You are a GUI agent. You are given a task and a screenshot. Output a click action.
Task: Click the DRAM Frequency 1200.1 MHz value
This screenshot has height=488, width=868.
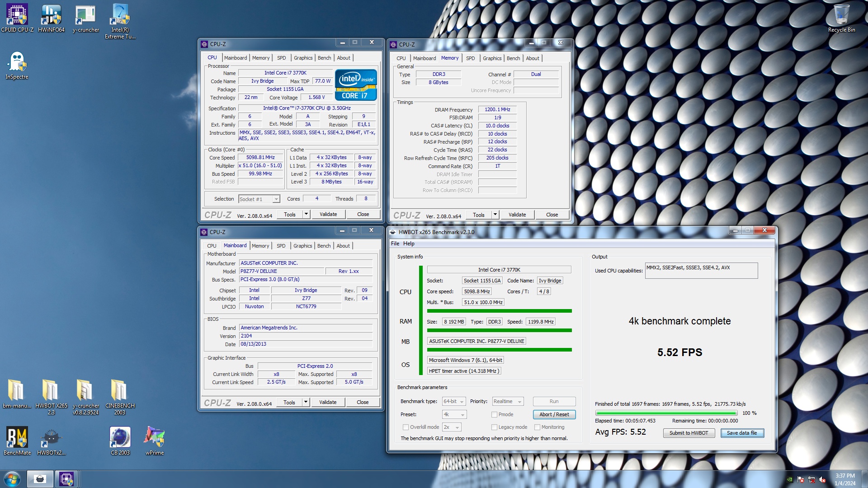497,109
